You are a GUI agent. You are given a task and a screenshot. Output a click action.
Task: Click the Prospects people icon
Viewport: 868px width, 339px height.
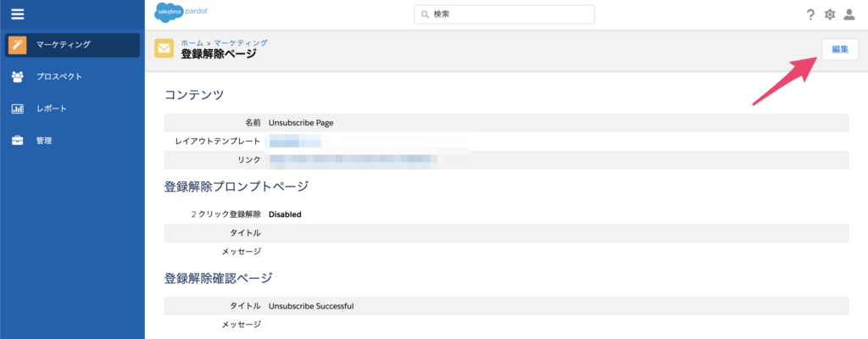click(x=18, y=77)
